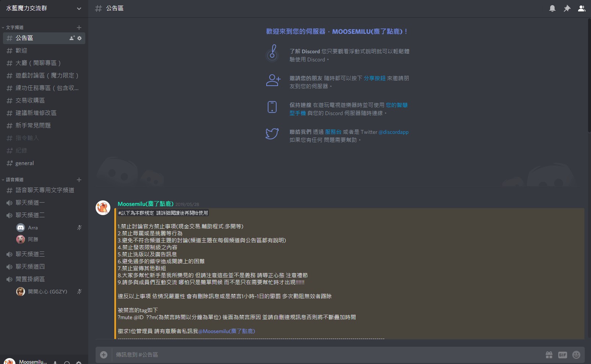591x364 pixels.
Task: Join voice channel 聊天頻道四
Action: pyautogui.click(x=44, y=267)
